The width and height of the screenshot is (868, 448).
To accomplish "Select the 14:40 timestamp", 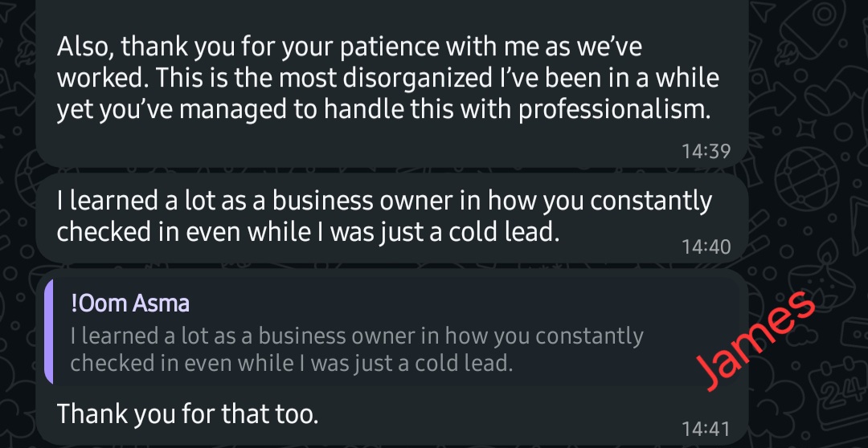I will tap(706, 246).
